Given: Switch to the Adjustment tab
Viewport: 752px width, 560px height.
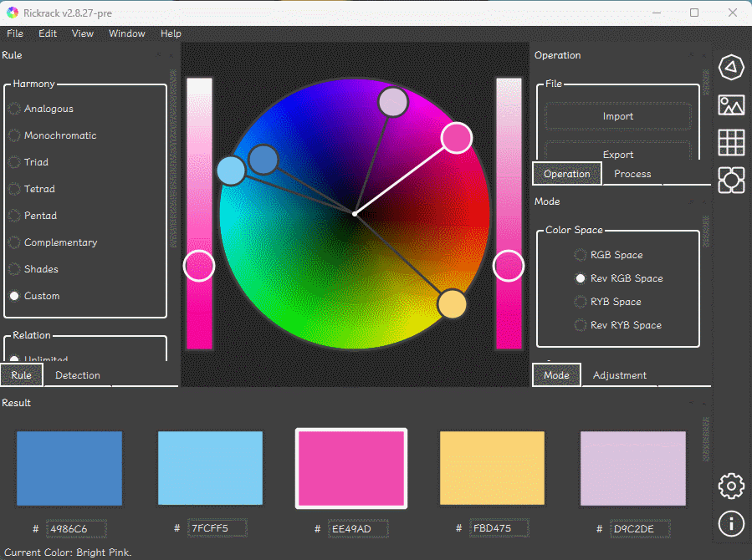Looking at the screenshot, I should click(619, 375).
